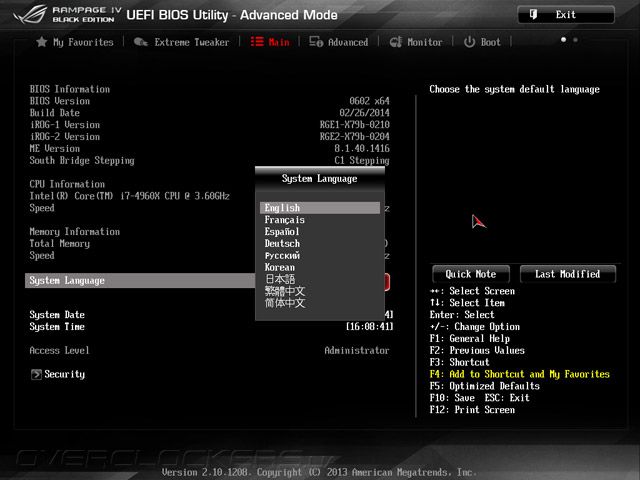
Task: Open Last Modified
Action: [568, 274]
